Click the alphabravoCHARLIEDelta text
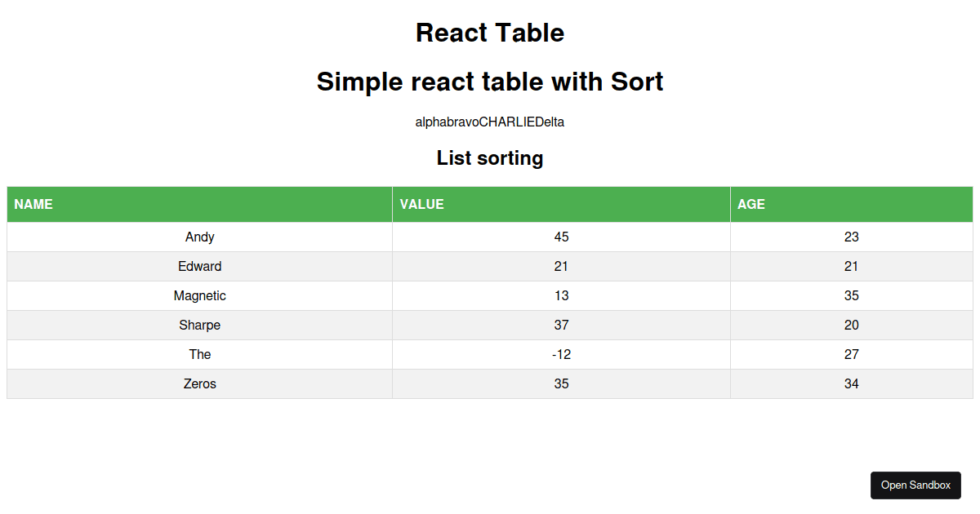The height and width of the screenshot is (514, 980). (x=489, y=122)
